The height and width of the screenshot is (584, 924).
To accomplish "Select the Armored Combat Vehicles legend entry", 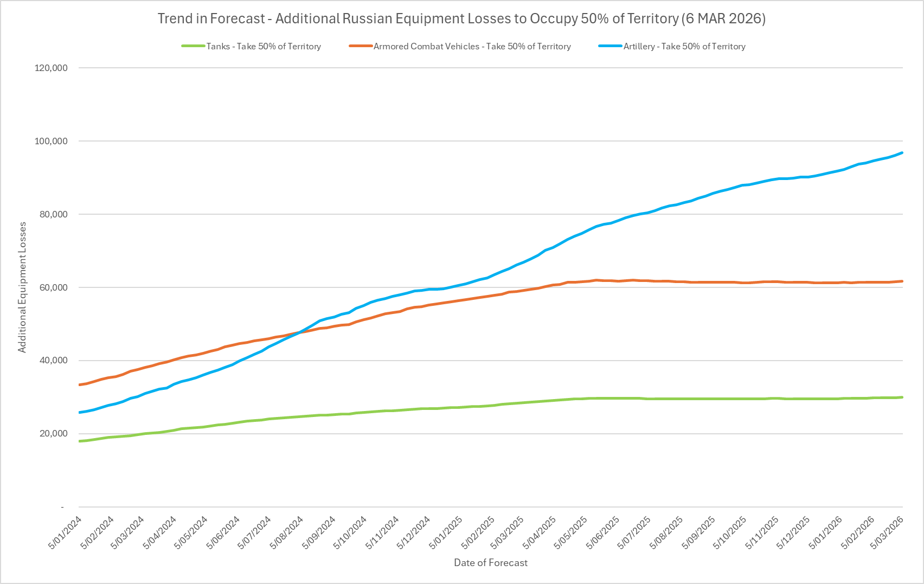I will pyautogui.click(x=472, y=47).
